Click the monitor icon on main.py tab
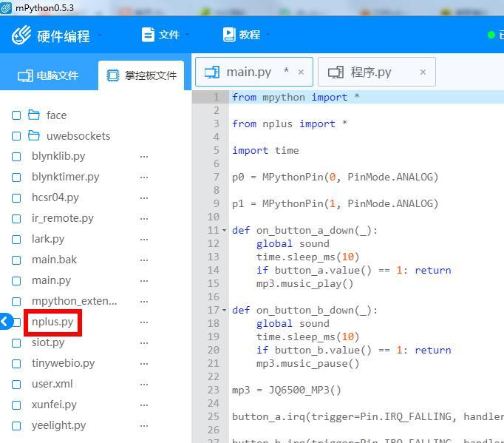Viewport: 504px width, 443px height. pyautogui.click(x=212, y=72)
